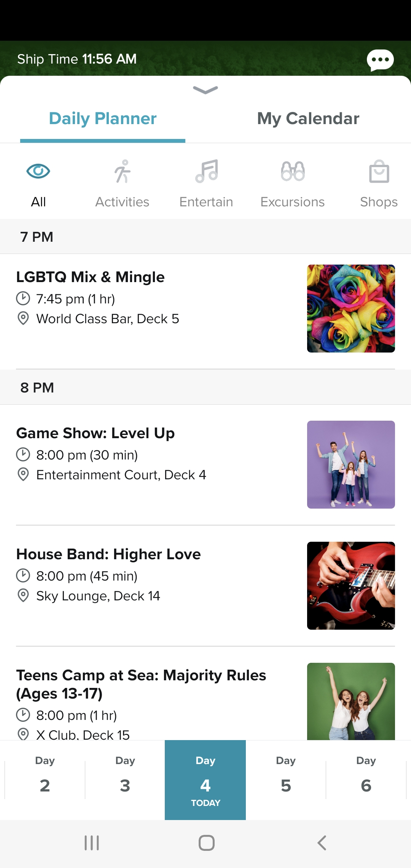Open Game Show: Level Up event

96,433
